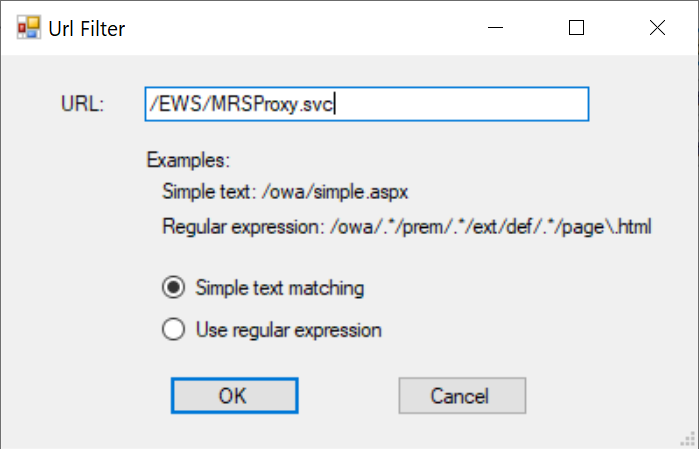Focus the empty right side of URL box
This screenshot has width=699, height=449.
click(x=470, y=104)
